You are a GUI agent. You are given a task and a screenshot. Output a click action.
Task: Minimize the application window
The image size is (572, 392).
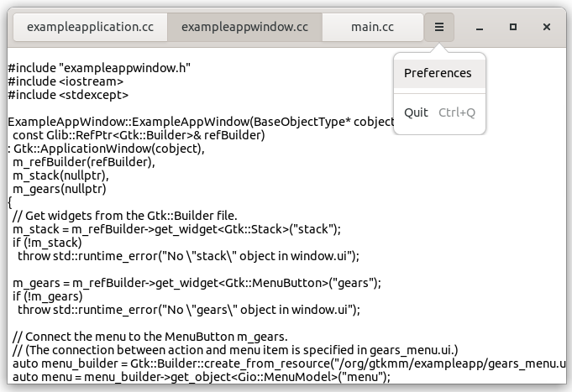479,27
